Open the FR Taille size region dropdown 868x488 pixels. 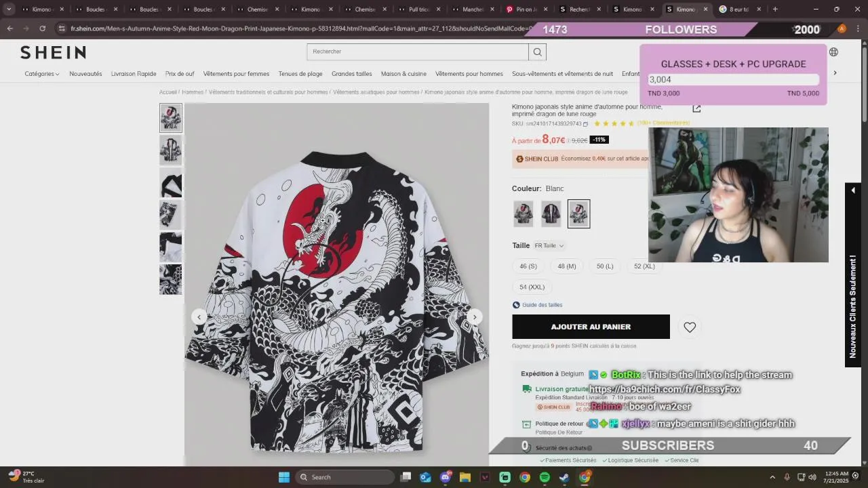coord(549,246)
